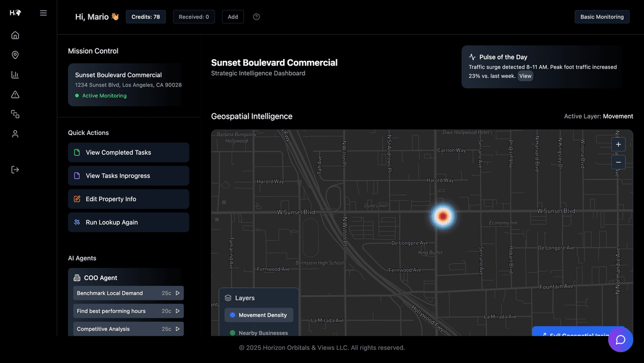Open the bar chart analytics sidebar icon

(15, 75)
